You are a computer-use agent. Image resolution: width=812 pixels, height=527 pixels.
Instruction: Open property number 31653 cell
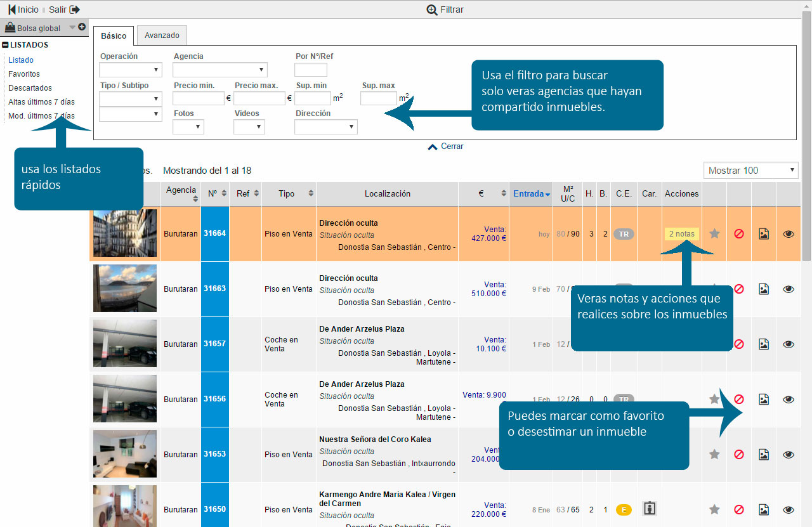coord(215,455)
